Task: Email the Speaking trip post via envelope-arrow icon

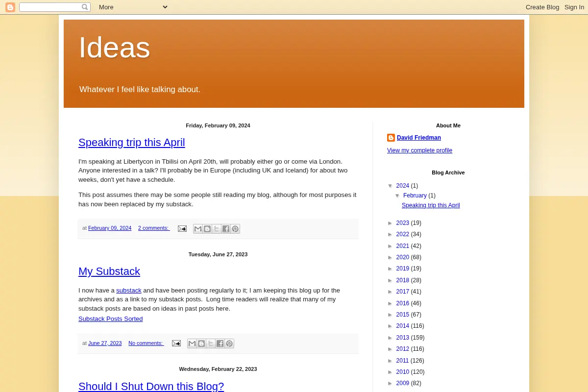Action: point(182,228)
